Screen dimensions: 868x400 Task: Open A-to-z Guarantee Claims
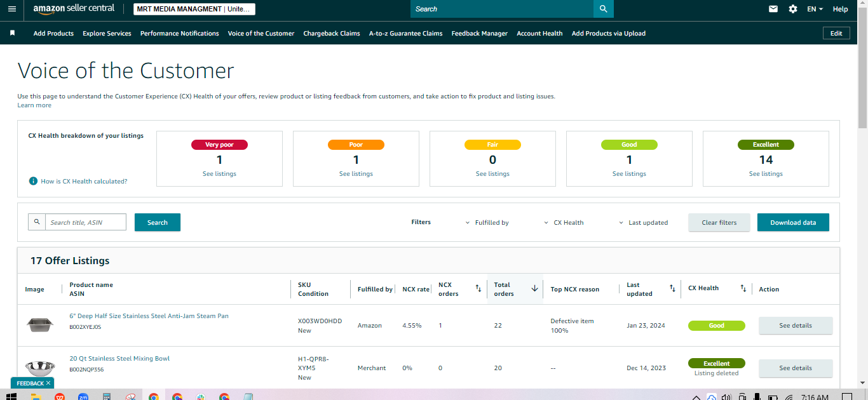click(406, 33)
